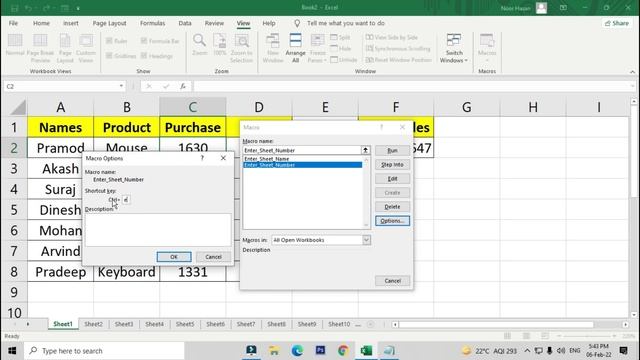This screenshot has width=640, height=360.
Task: Open the Home tab
Action: [x=41, y=23]
